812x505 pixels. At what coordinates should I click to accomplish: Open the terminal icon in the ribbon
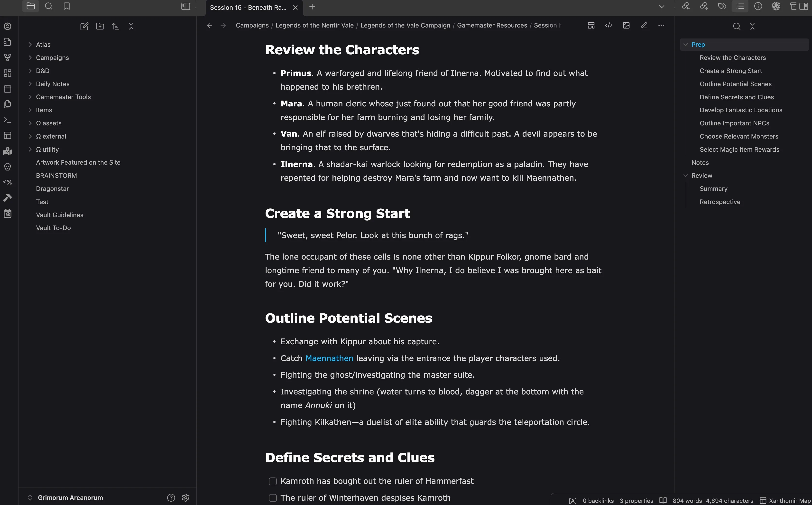(7, 119)
